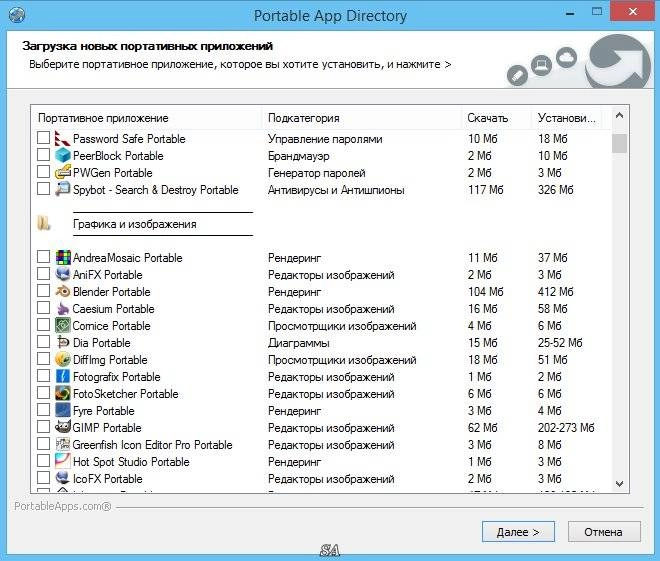Select Spybot Search & Destroy Portable checkbox

tap(43, 189)
